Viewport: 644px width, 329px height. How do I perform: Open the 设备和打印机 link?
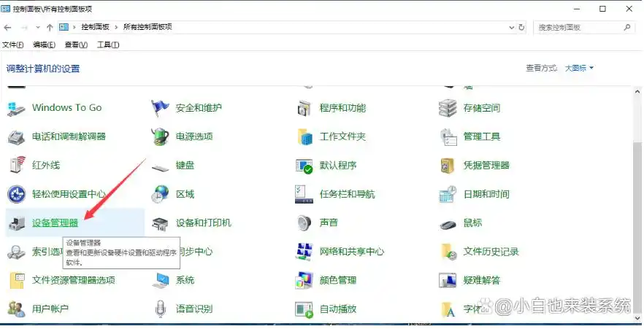click(x=203, y=222)
